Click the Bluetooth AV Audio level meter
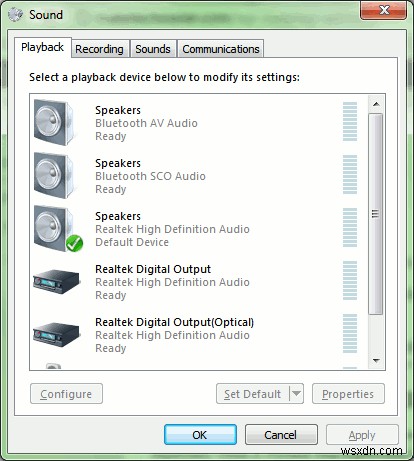 coord(350,122)
